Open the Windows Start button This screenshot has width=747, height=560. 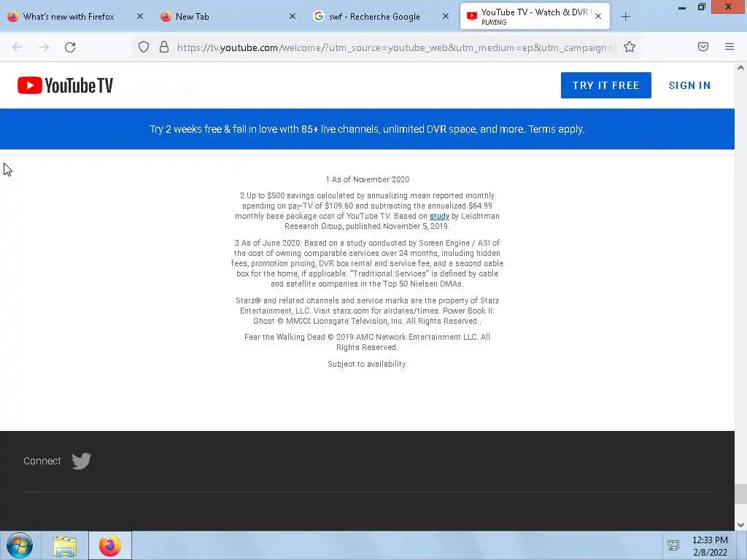pos(20,545)
